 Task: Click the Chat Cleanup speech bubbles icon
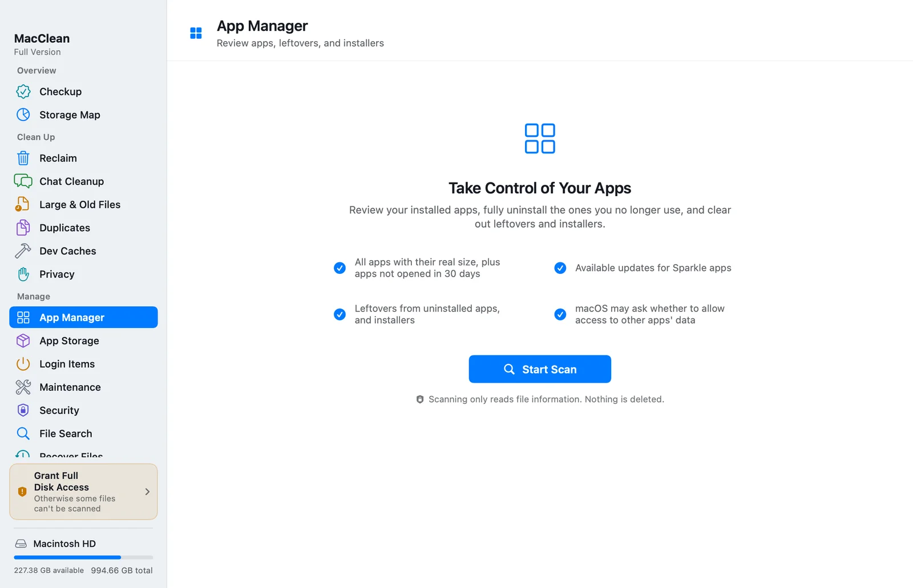click(23, 181)
